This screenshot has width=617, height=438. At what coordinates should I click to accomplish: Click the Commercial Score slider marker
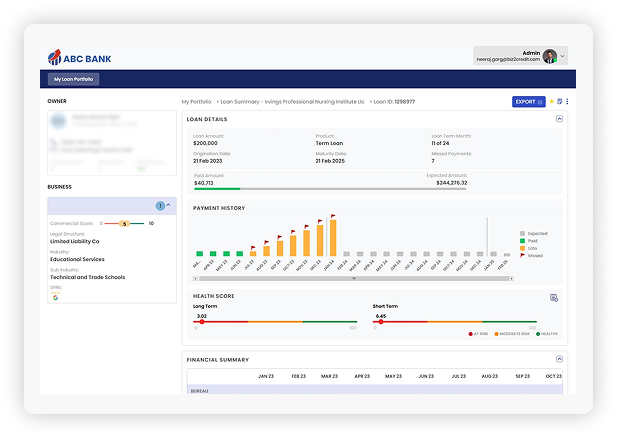click(x=125, y=223)
